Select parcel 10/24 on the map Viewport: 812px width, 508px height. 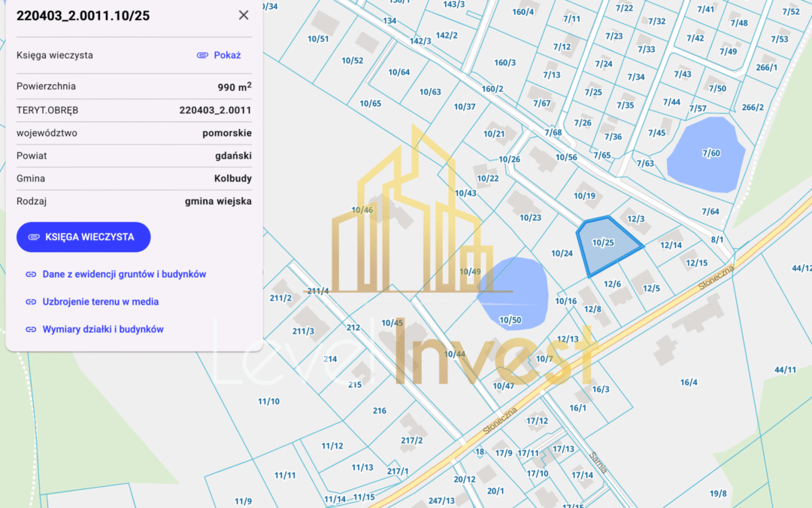point(562,254)
